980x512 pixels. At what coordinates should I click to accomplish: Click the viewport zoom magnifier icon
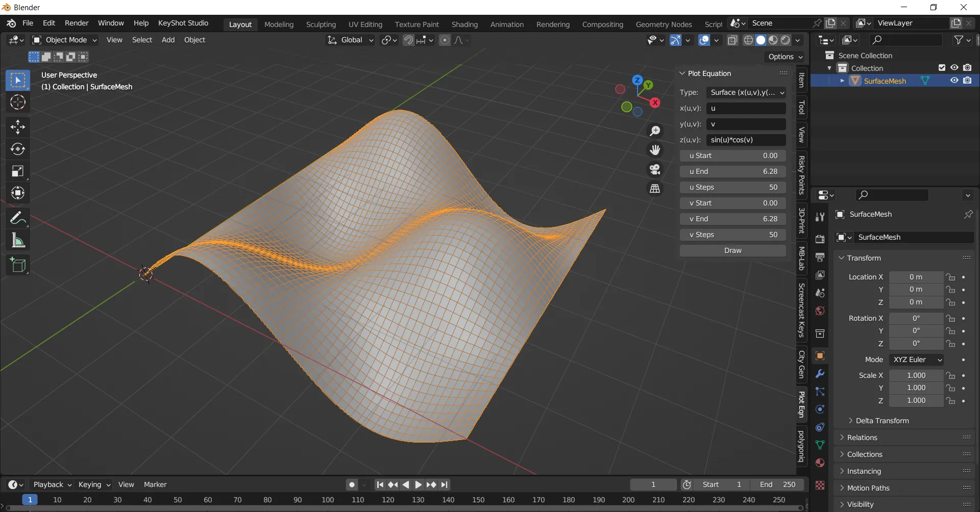pyautogui.click(x=655, y=131)
